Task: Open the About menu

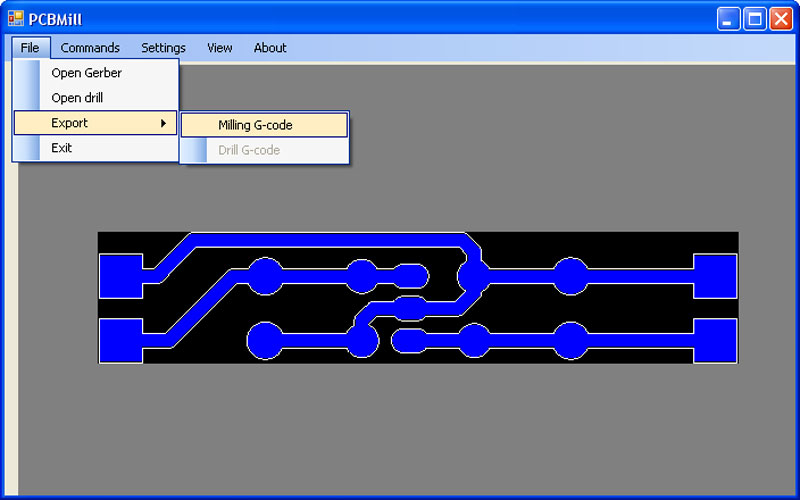Action: pyautogui.click(x=270, y=48)
